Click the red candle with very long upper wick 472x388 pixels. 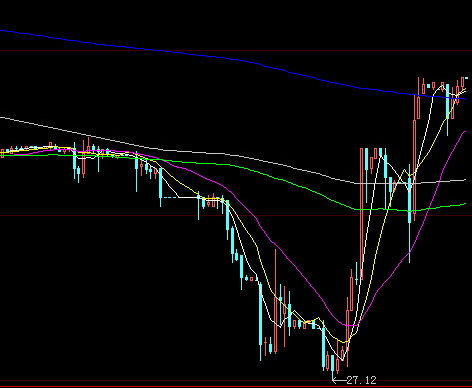pyautogui.click(x=275, y=301)
